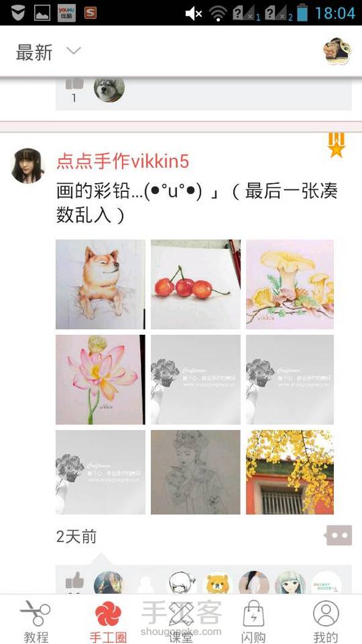Open the pink lotus drawing
This screenshot has height=644, width=362.
(100, 379)
